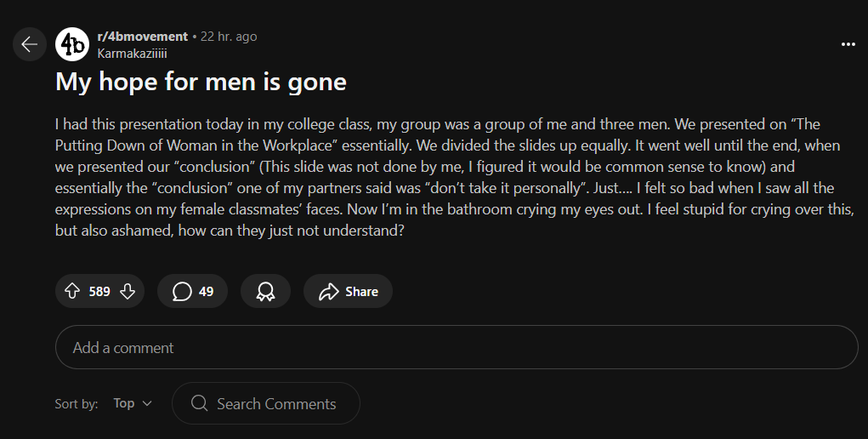Viewport: 868px width, 439px height.
Task: Visit Karmakaziiiii's profile
Action: coord(132,53)
